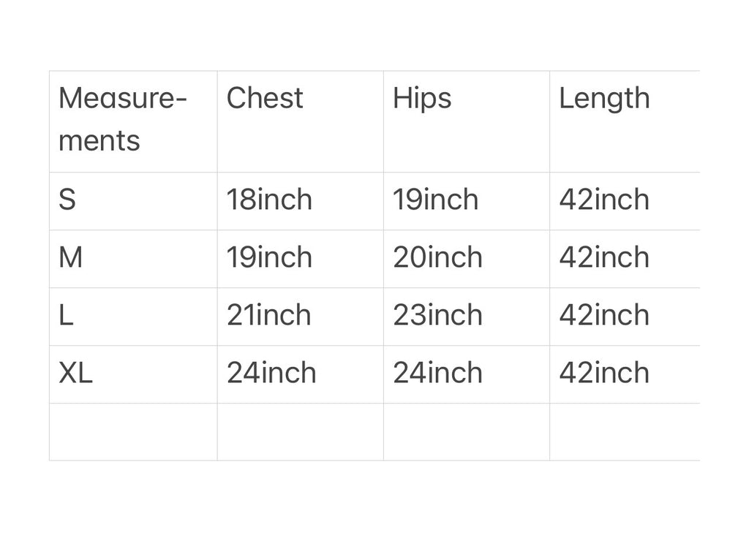
Task: Select the 20inch hips cell
Action: [x=467, y=259]
